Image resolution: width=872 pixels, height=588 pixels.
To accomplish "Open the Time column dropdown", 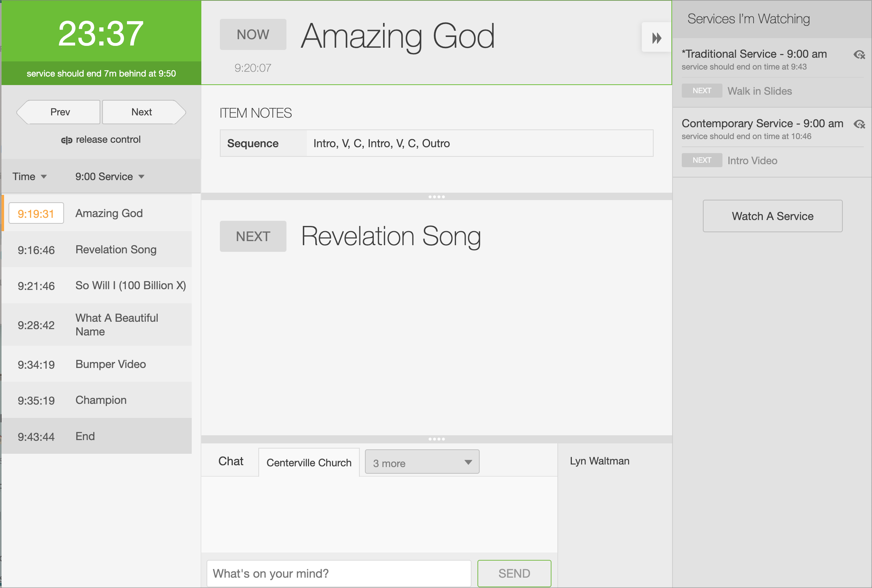I will pos(30,177).
